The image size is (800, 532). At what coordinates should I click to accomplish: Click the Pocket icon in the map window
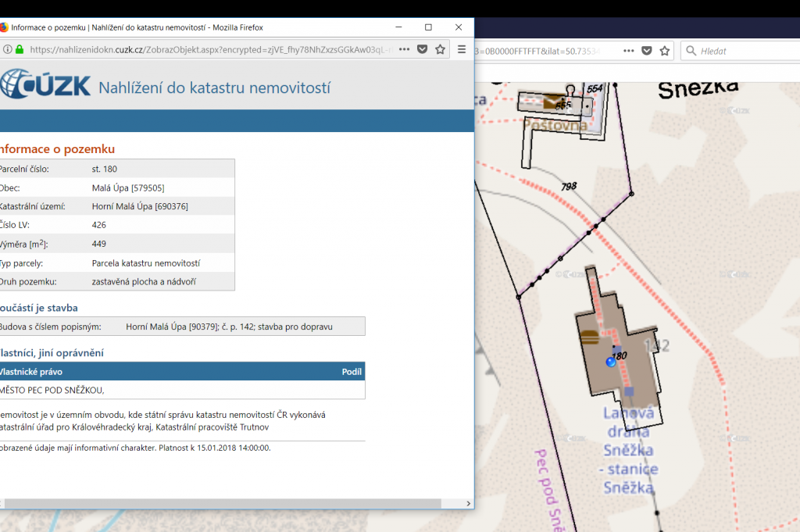[x=647, y=51]
